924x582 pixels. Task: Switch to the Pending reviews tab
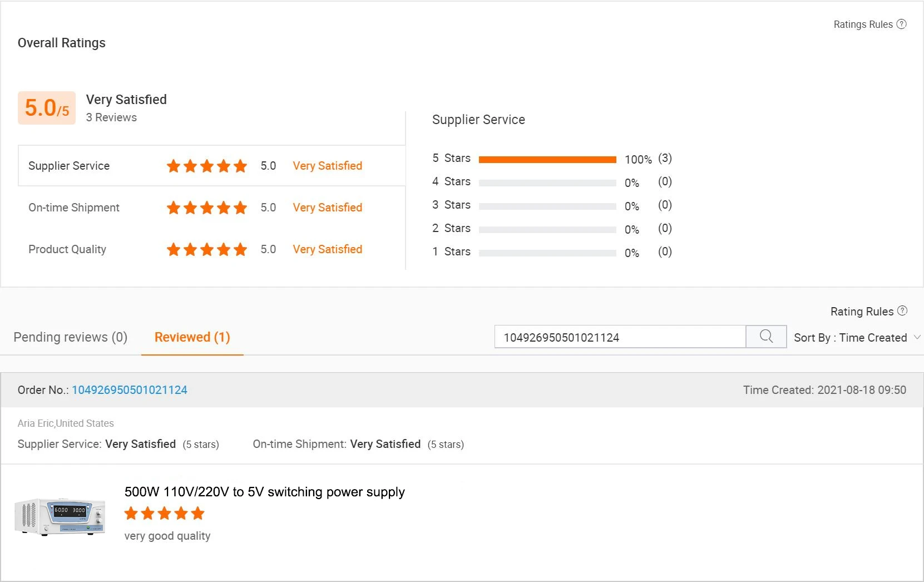pyautogui.click(x=71, y=337)
